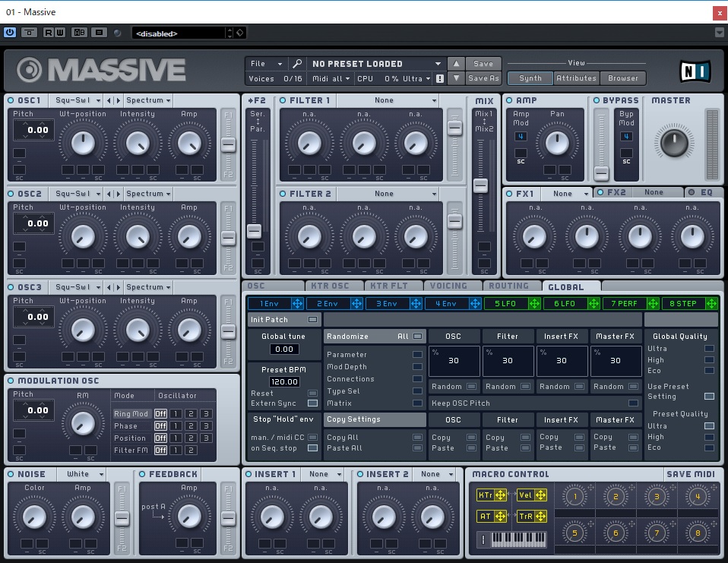Enable the Keep OSC Pitch checkbox

633,403
